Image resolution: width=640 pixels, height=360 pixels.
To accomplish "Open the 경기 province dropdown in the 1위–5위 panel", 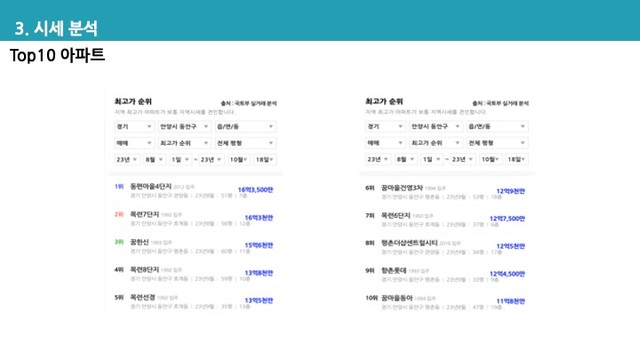I will tap(134, 127).
